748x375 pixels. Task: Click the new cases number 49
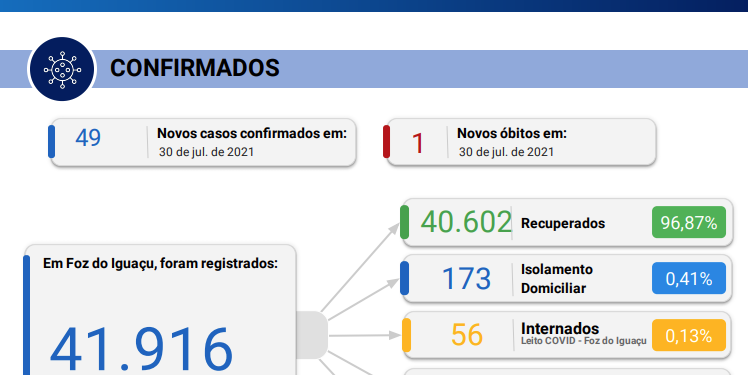click(88, 138)
